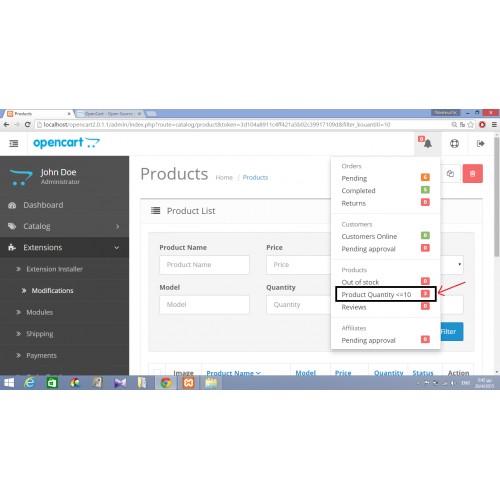Expand the Catalog sidebar menu
The image size is (500, 500).
coord(64,226)
